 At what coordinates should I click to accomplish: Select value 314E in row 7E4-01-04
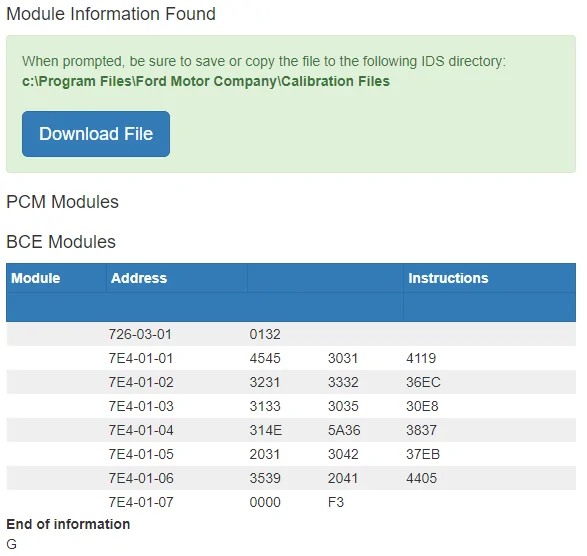(x=266, y=430)
